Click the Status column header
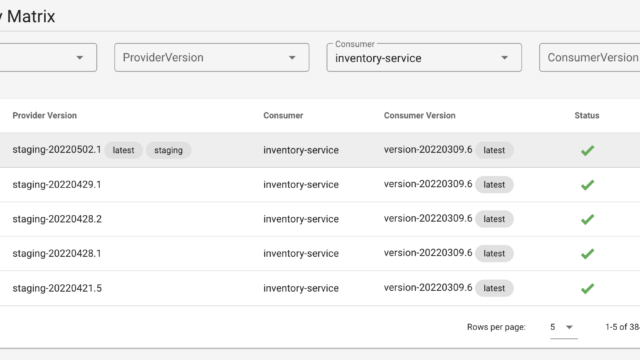This screenshot has height=360, width=640. (x=587, y=116)
